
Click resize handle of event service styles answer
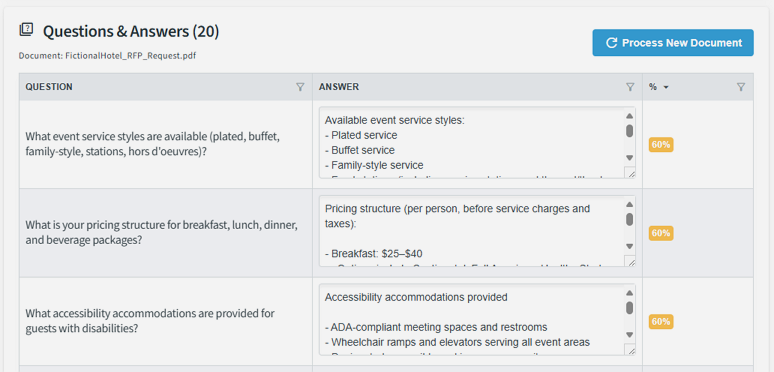click(630, 173)
